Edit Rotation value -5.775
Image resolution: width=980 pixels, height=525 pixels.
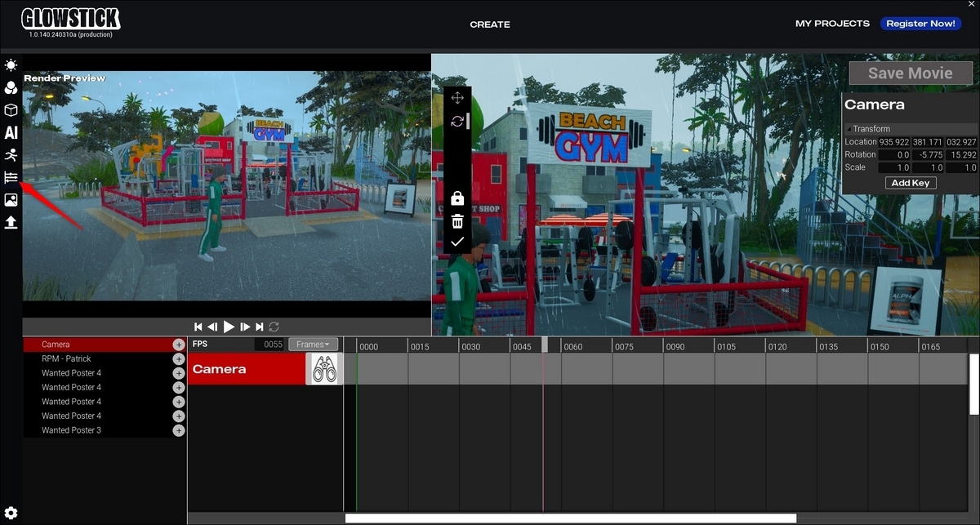pyautogui.click(x=928, y=154)
